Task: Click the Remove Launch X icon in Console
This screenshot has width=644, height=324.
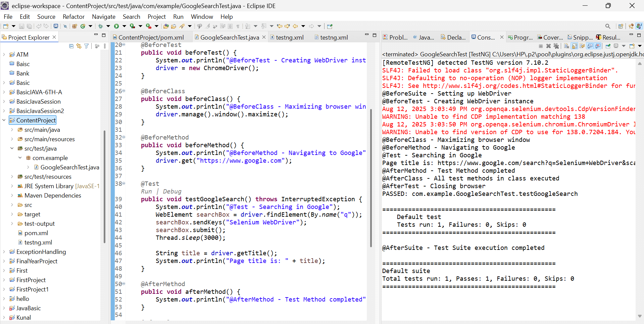Action: click(548, 46)
